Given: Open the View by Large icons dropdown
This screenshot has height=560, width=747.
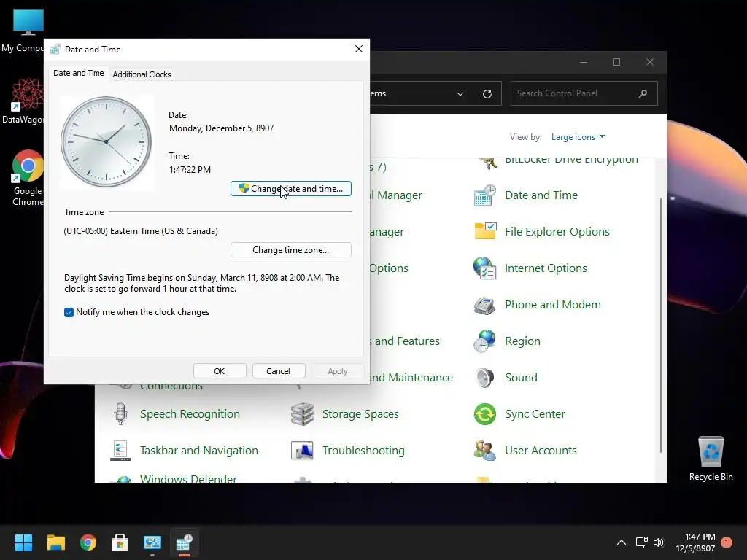Looking at the screenshot, I should pos(578,137).
